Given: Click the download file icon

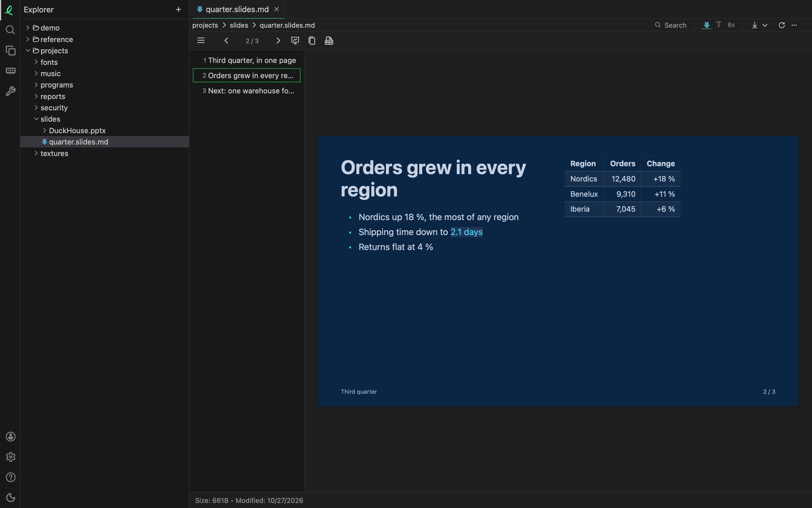Looking at the screenshot, I should (x=754, y=25).
